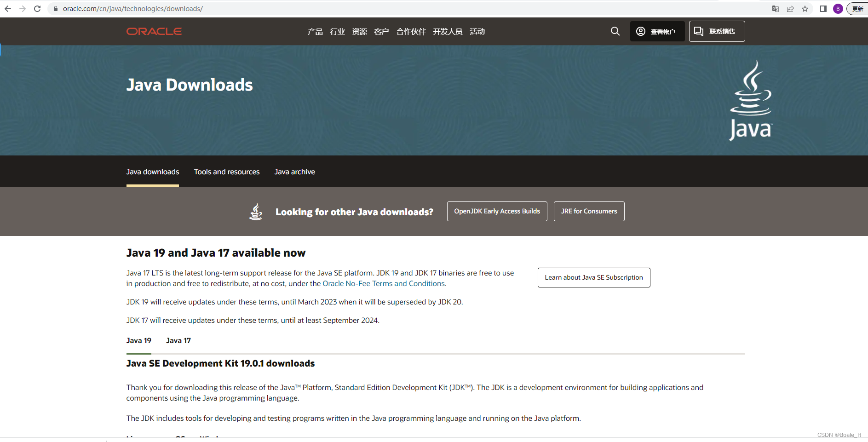Screen dimensions: 868x442
Task: Click the Oracle logo
Action: 154,31
